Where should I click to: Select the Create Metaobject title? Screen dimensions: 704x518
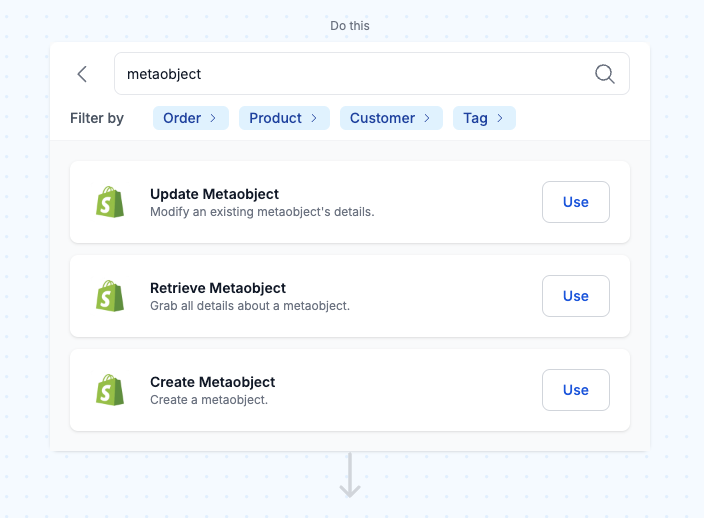click(212, 382)
